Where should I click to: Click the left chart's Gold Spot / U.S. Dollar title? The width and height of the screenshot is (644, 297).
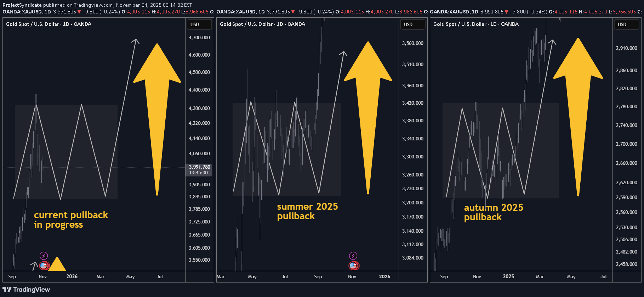click(49, 24)
